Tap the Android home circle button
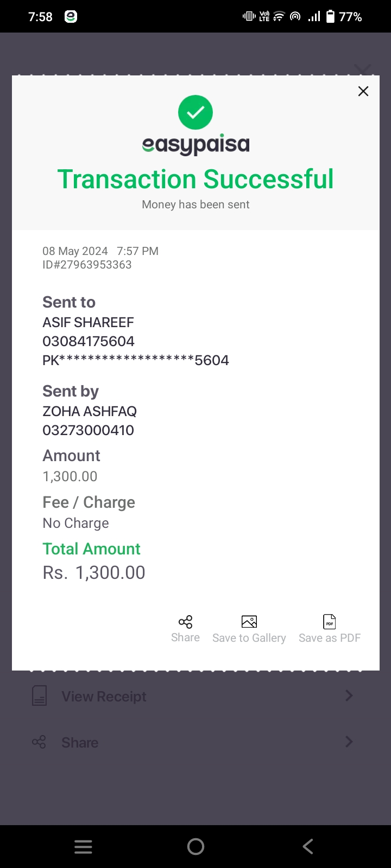Image resolution: width=391 pixels, height=868 pixels. click(195, 846)
